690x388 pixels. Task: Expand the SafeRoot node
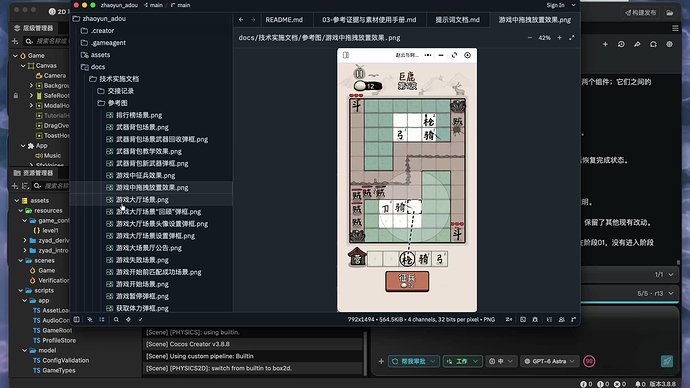(31, 95)
